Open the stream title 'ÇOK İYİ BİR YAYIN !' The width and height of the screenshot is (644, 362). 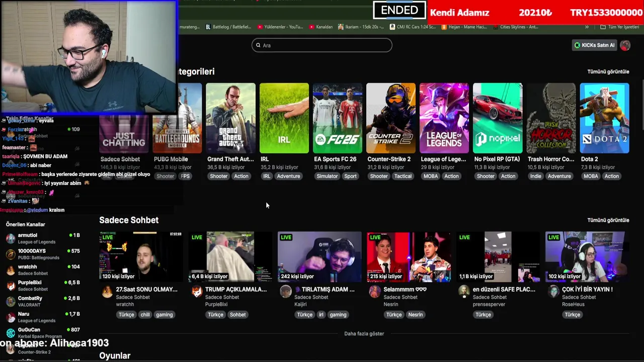click(x=587, y=290)
